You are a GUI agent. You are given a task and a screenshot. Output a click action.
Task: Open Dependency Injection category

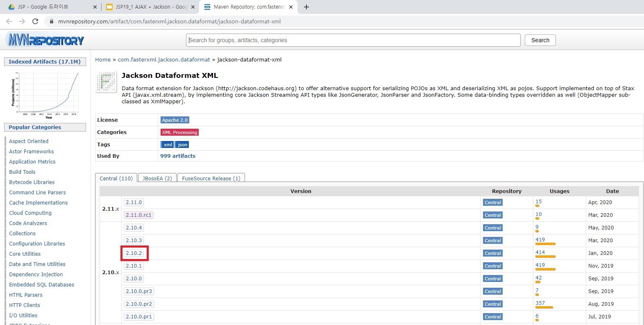click(36, 274)
